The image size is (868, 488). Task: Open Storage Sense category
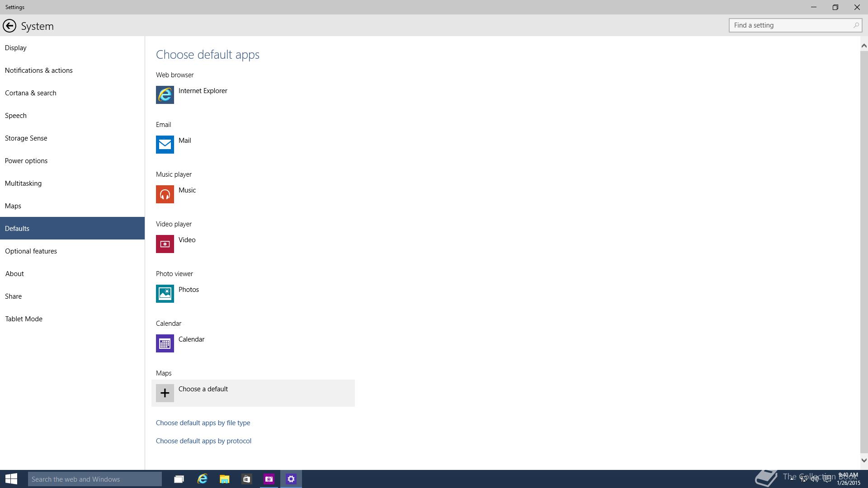(72, 138)
